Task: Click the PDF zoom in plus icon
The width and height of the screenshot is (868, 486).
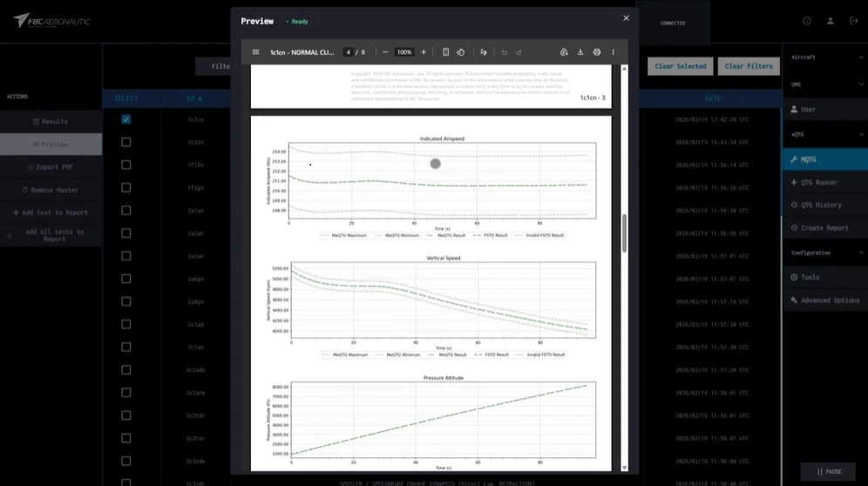Action: [x=424, y=52]
